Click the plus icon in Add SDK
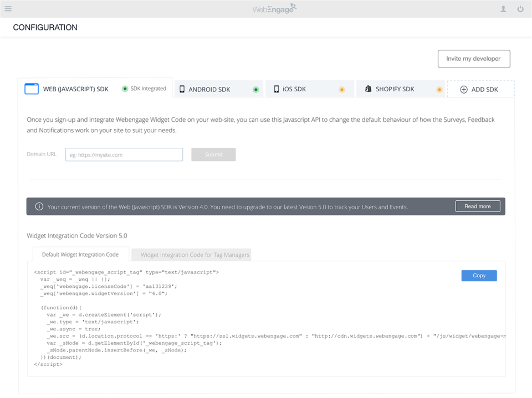Screen dimensions: 532x398 (464, 90)
